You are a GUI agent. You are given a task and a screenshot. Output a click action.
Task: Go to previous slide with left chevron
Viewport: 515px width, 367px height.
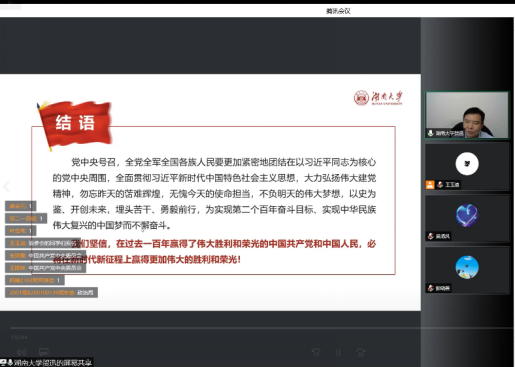point(7,186)
